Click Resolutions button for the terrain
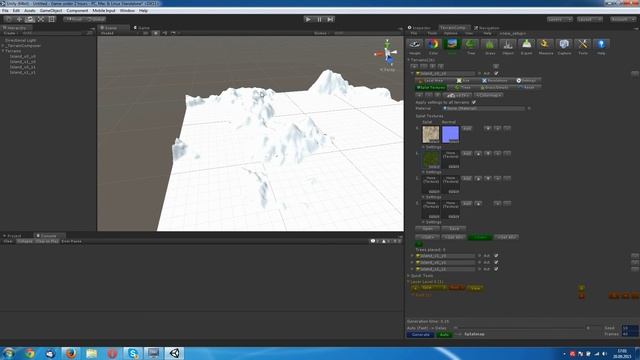 click(x=495, y=80)
